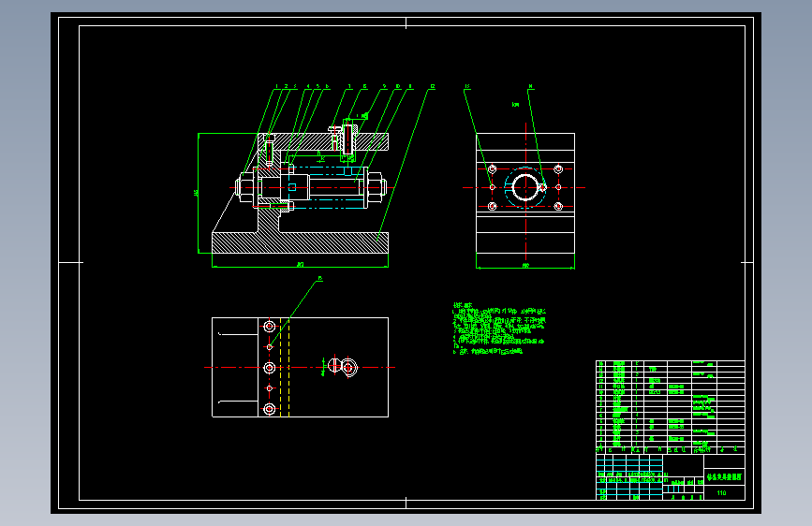Select balloon number 13 above side view
Image resolution: width=812 pixels, height=526 pixels.
click(x=467, y=86)
